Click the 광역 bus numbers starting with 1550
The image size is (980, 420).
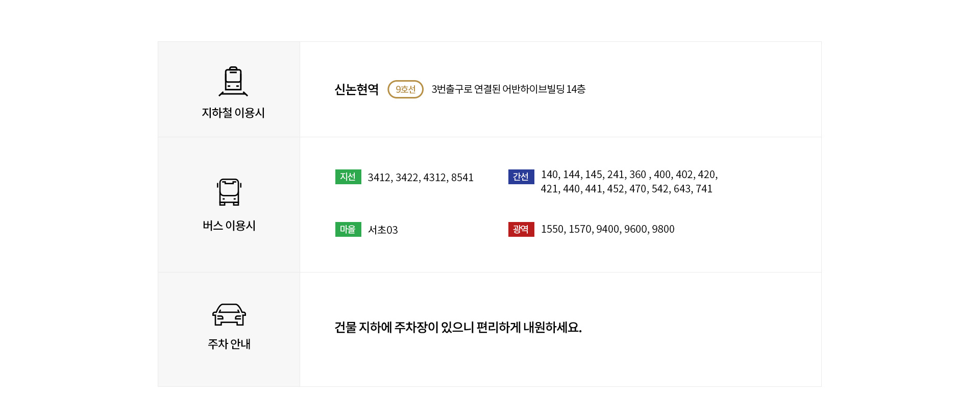[x=608, y=229]
